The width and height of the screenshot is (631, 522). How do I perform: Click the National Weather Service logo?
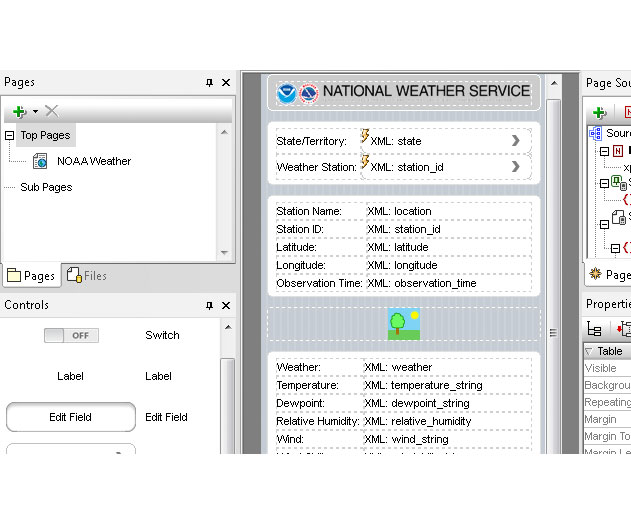point(309,93)
